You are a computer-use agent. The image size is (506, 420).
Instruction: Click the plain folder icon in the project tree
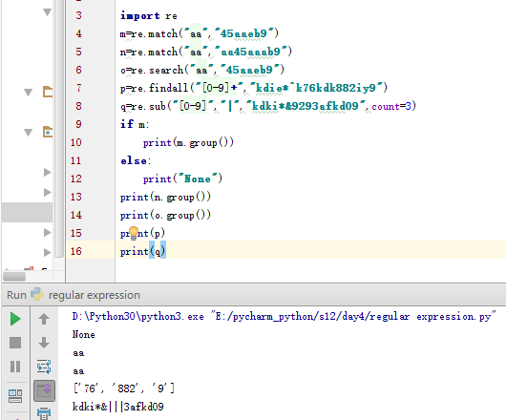[48, 92]
